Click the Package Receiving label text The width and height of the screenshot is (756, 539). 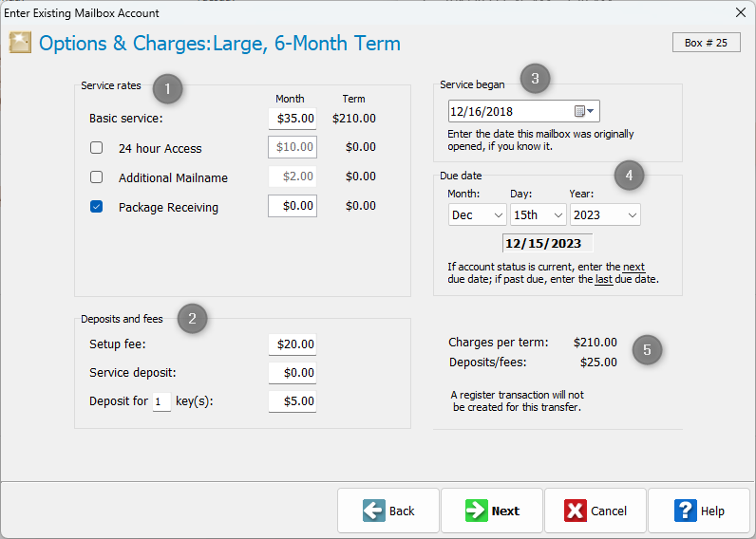pyautogui.click(x=168, y=208)
